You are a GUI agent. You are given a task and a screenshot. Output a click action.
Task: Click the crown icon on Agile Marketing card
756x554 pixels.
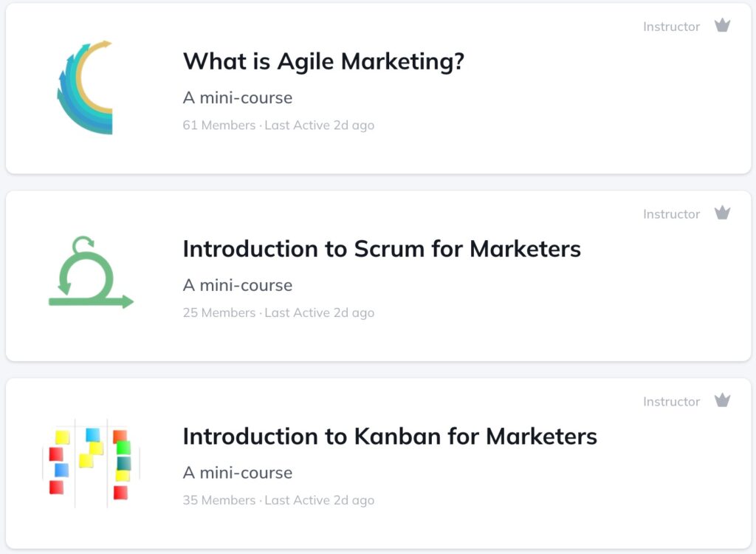point(722,25)
